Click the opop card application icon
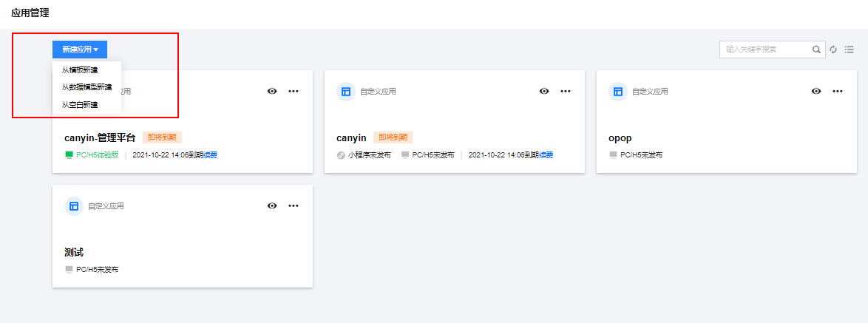This screenshot has height=323, width=868. pyautogui.click(x=618, y=91)
